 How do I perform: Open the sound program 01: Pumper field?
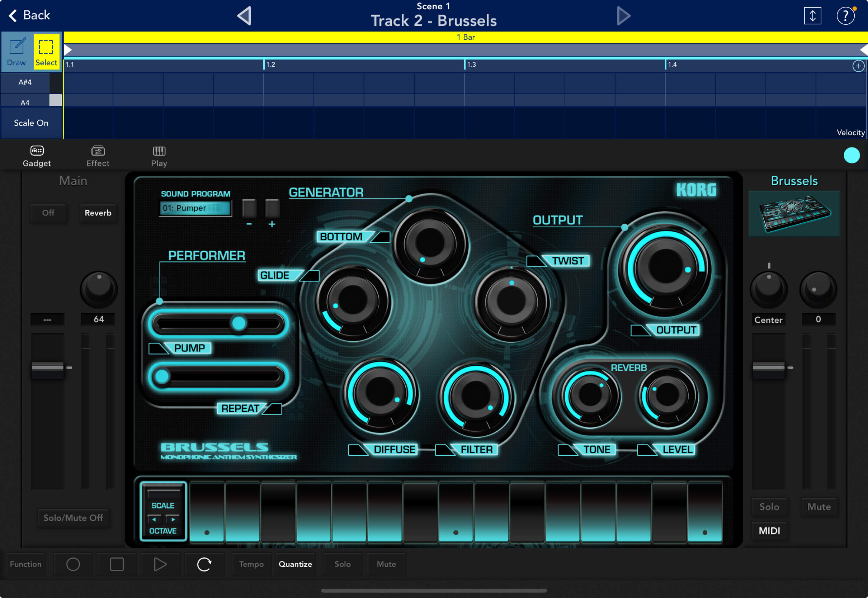click(195, 208)
